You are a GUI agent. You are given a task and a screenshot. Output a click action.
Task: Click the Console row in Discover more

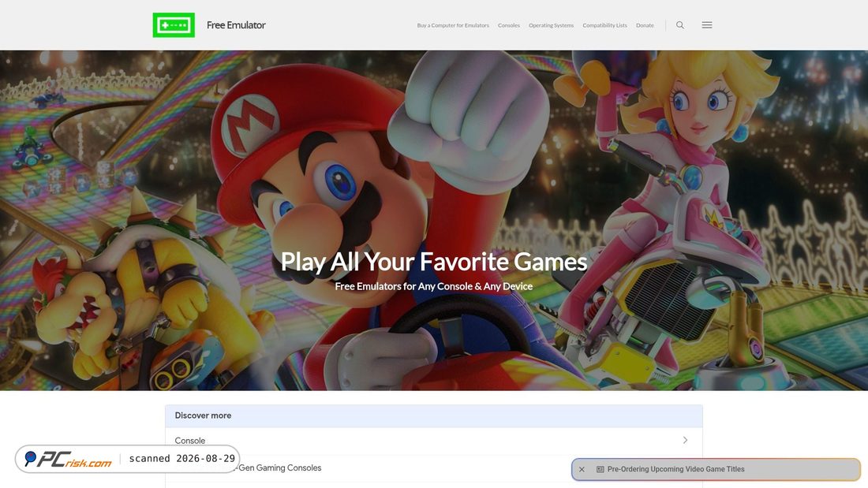pyautogui.click(x=433, y=441)
